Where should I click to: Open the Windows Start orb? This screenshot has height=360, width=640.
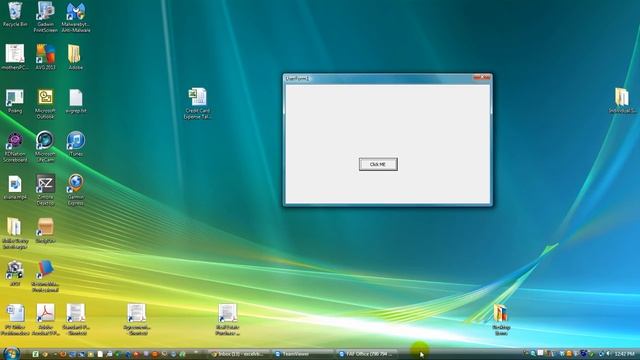[x=11, y=353]
